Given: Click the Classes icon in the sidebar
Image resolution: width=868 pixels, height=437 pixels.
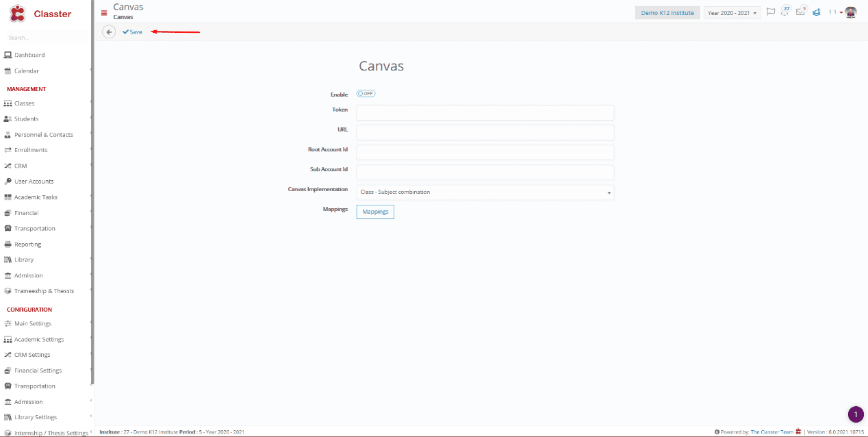Looking at the screenshot, I should [x=8, y=103].
